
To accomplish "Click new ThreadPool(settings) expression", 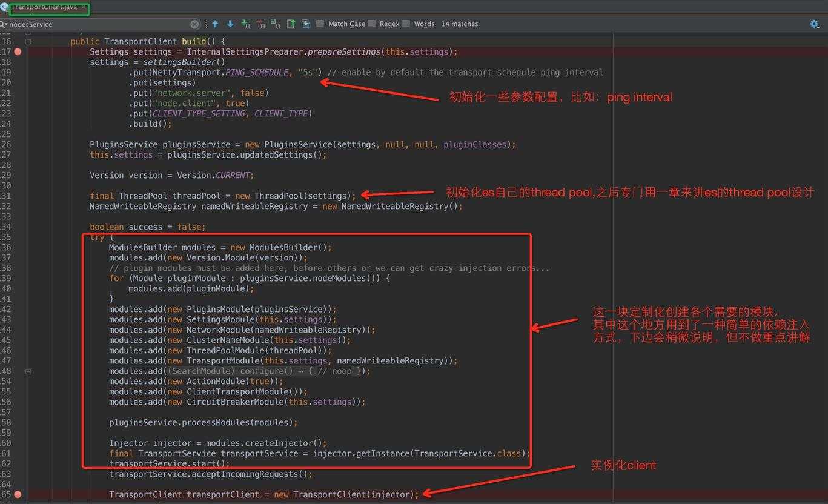I will (x=293, y=196).
